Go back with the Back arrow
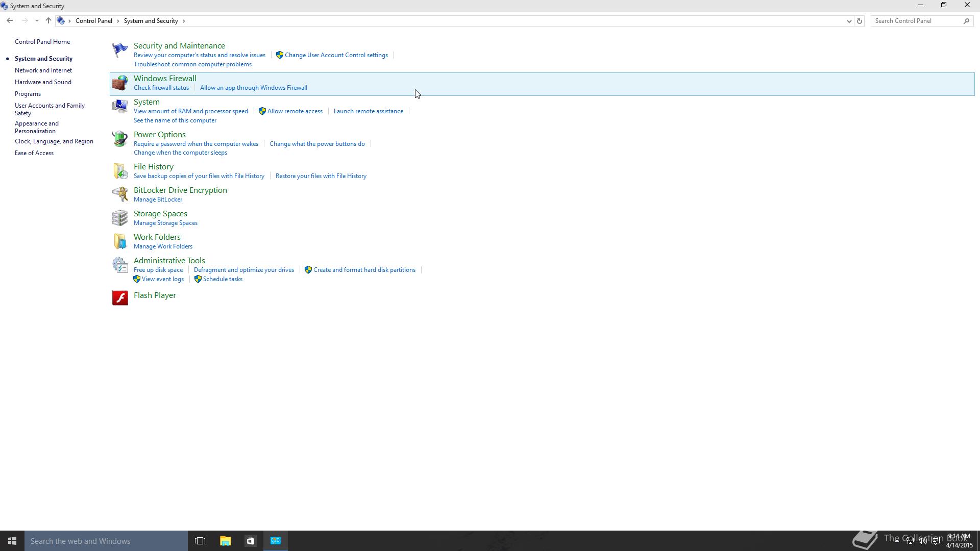This screenshot has height=551, width=980. (10, 21)
